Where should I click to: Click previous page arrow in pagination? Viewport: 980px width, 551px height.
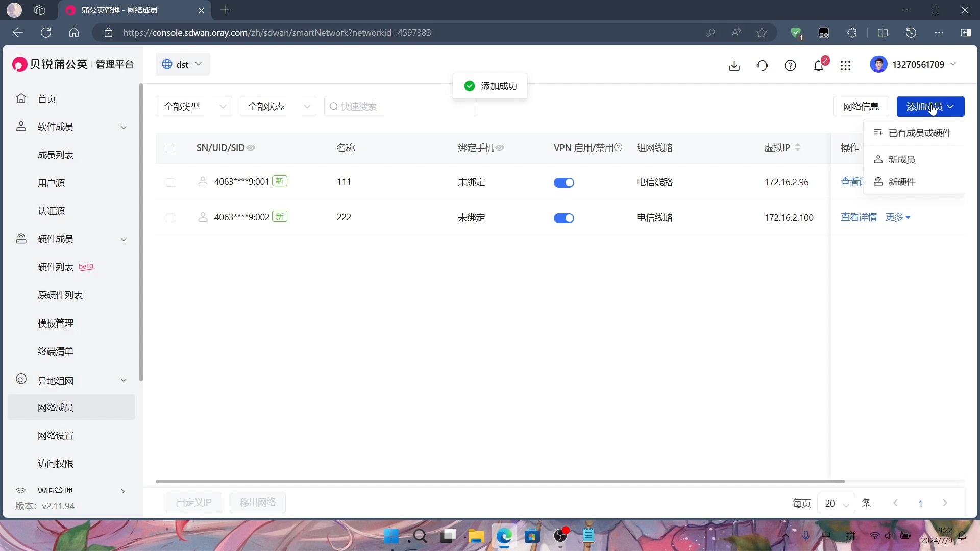click(x=896, y=503)
